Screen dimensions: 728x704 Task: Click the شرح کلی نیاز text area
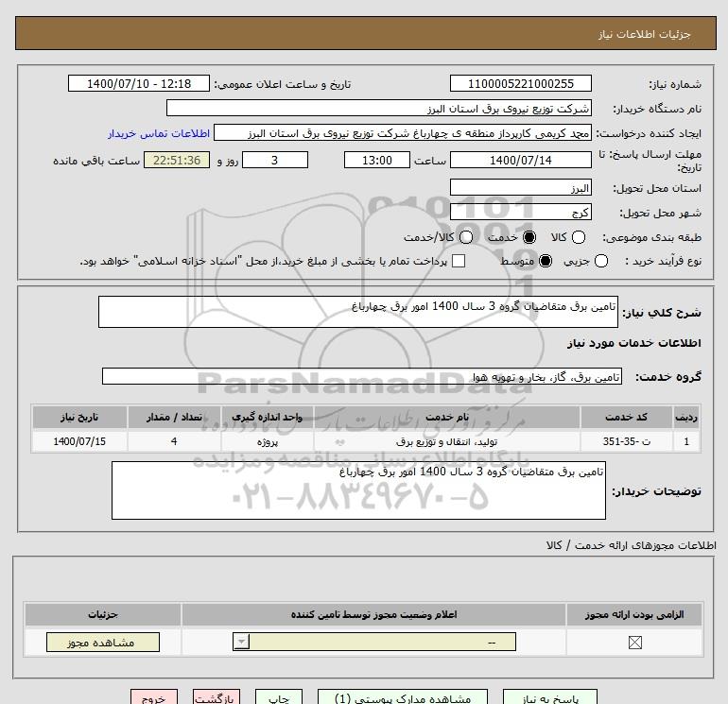pyautogui.click(x=358, y=312)
